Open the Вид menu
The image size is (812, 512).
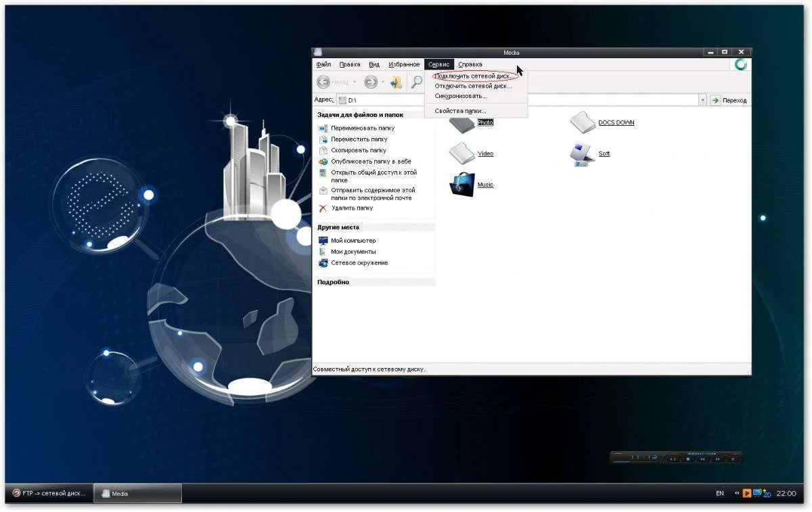click(374, 64)
